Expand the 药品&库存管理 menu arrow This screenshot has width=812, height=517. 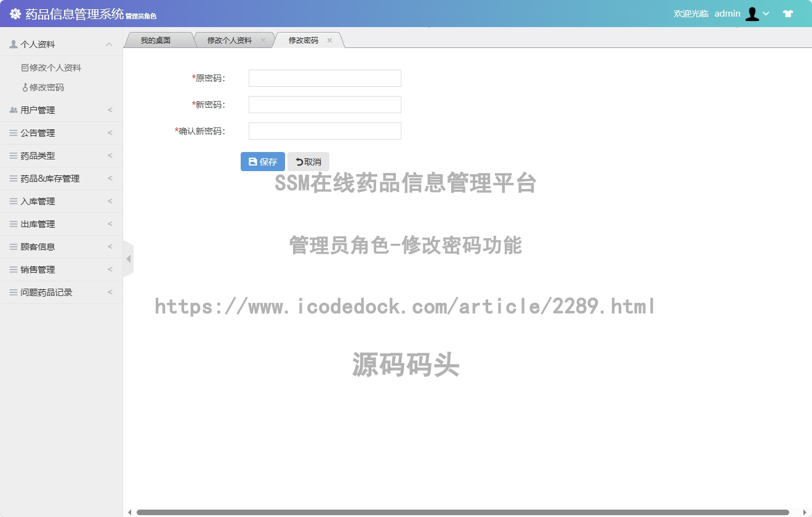(110, 178)
